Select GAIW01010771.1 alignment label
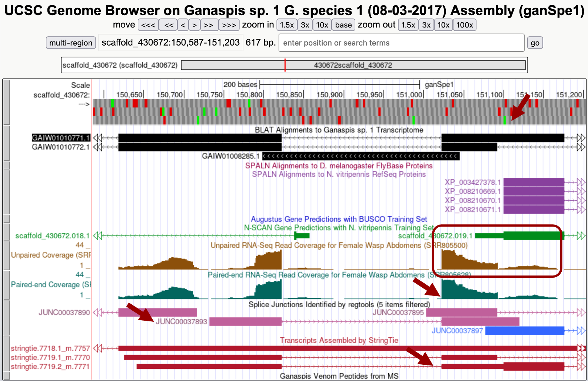The width and height of the screenshot is (588, 381). (61, 138)
